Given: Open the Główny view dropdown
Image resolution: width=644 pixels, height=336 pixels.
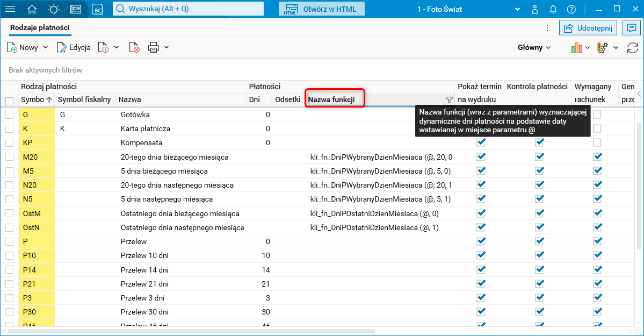Looking at the screenshot, I should point(534,48).
